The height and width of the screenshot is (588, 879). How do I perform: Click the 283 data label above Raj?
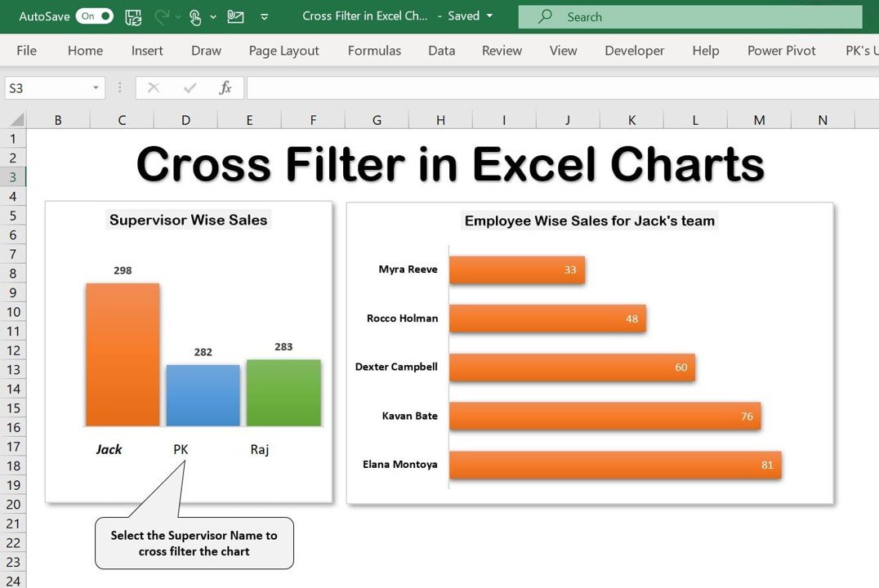click(x=283, y=346)
